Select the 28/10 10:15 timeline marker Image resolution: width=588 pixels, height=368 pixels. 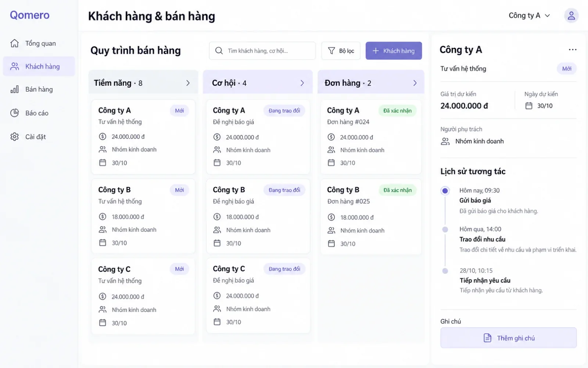pos(445,271)
